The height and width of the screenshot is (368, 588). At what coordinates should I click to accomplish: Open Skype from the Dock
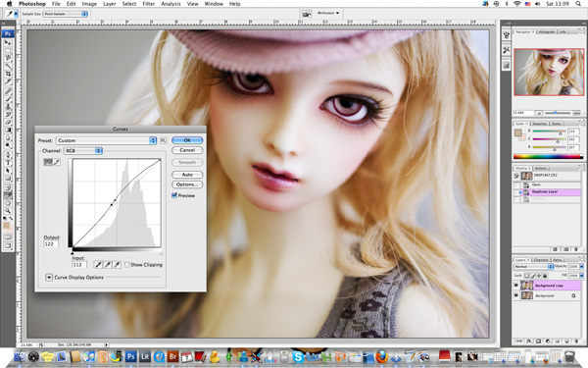(298, 356)
